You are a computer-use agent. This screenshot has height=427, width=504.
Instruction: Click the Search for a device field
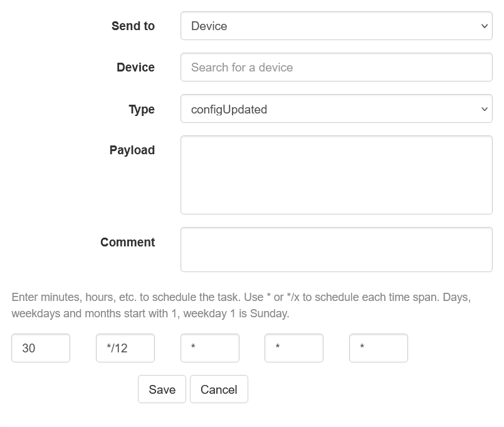pyautogui.click(x=336, y=67)
